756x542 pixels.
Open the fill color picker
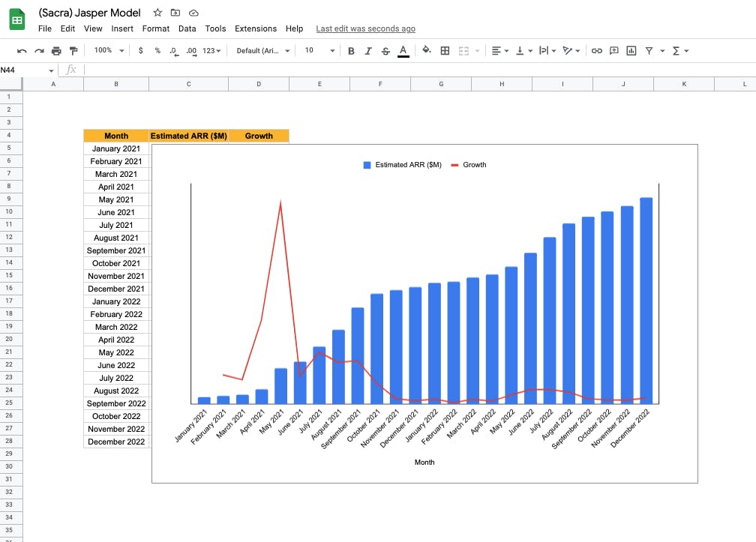426,50
